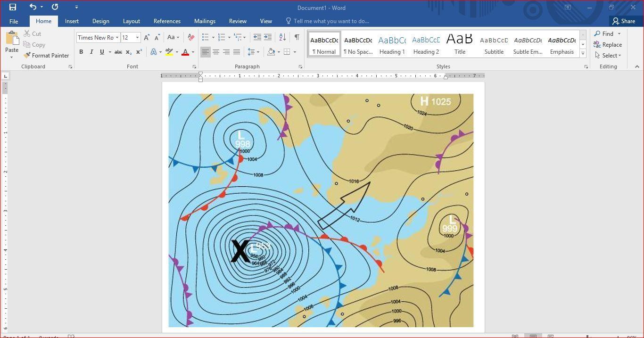Switch to the View tab

(266, 21)
